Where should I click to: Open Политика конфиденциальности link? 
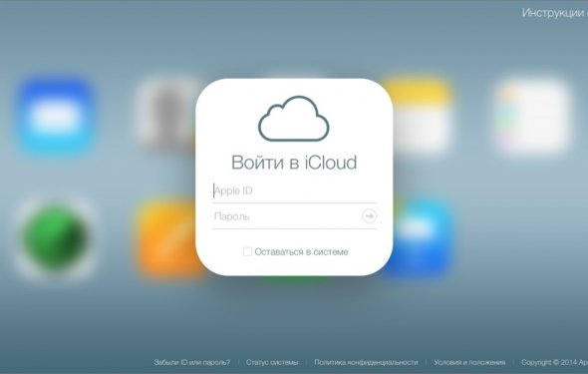point(366,362)
